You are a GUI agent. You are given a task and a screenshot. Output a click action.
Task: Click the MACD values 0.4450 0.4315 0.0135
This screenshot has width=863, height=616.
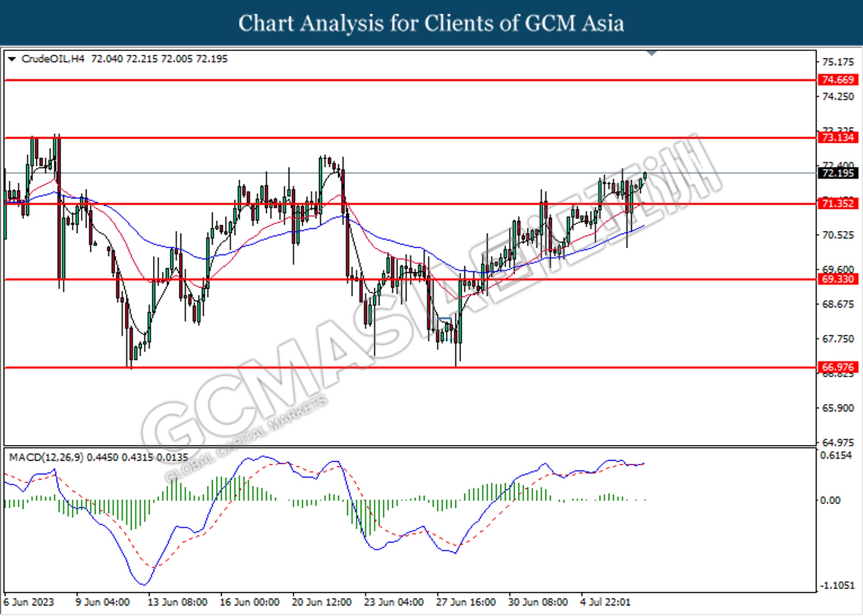[137, 457]
